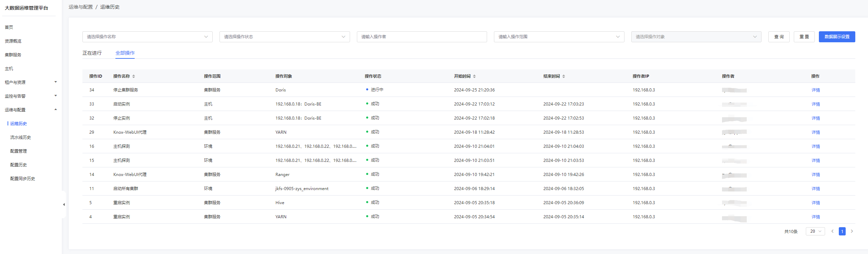This screenshot has width=868, height=254.
Task: Open 请选择操作状态 dropdown
Action: pyautogui.click(x=285, y=37)
